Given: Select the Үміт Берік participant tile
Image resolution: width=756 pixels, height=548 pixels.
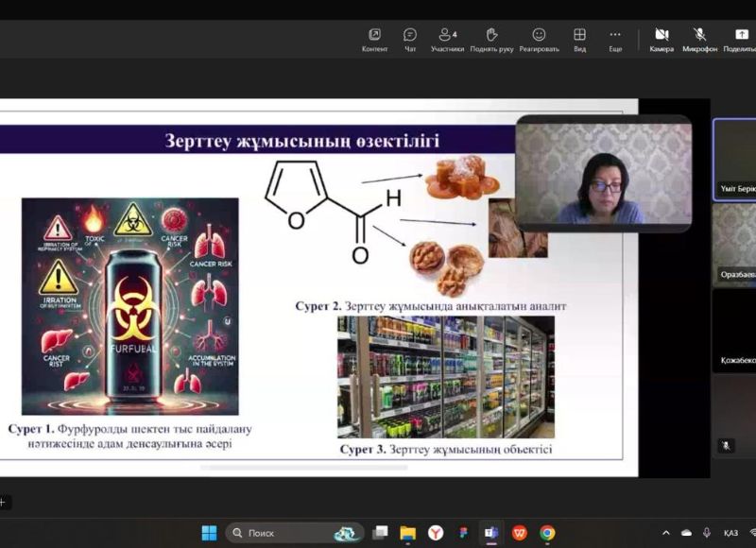Looking at the screenshot, I should click(734, 159).
